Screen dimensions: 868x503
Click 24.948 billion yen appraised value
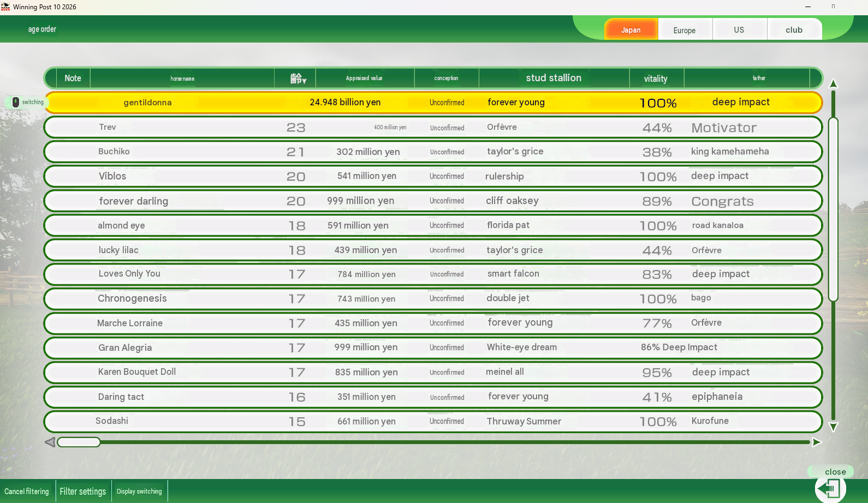[x=345, y=103]
